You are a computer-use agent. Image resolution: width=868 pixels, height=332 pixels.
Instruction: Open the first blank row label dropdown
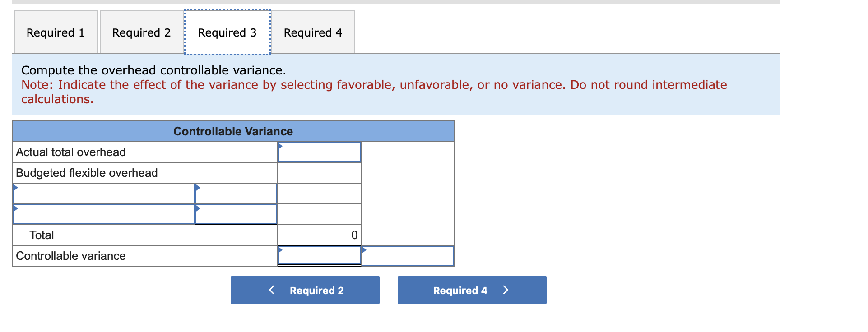point(103,194)
